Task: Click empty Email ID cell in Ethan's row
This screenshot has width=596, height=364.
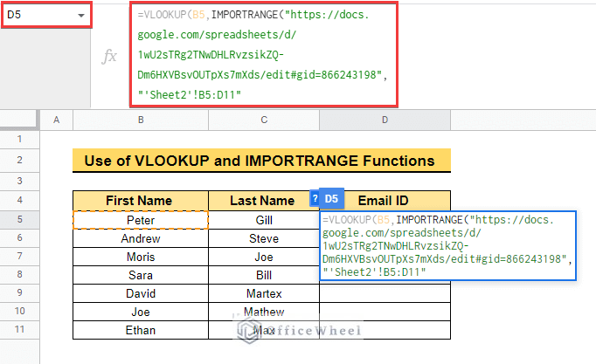Action: (385, 330)
